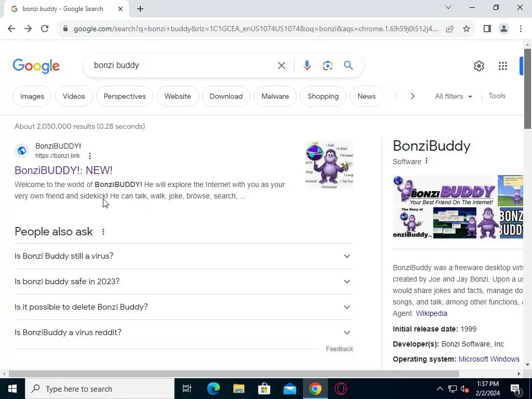Click the vertical page scrollbar thumb

click(527, 89)
